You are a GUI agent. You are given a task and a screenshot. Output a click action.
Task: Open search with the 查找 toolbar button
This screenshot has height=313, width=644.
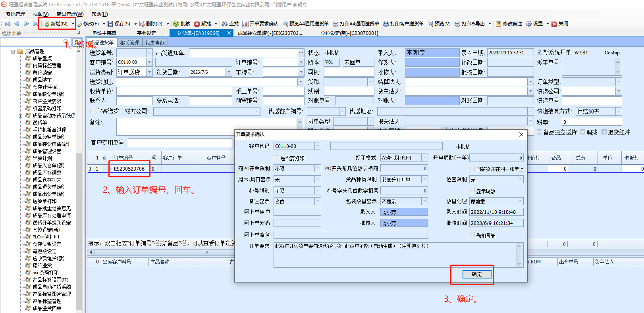[x=230, y=24]
